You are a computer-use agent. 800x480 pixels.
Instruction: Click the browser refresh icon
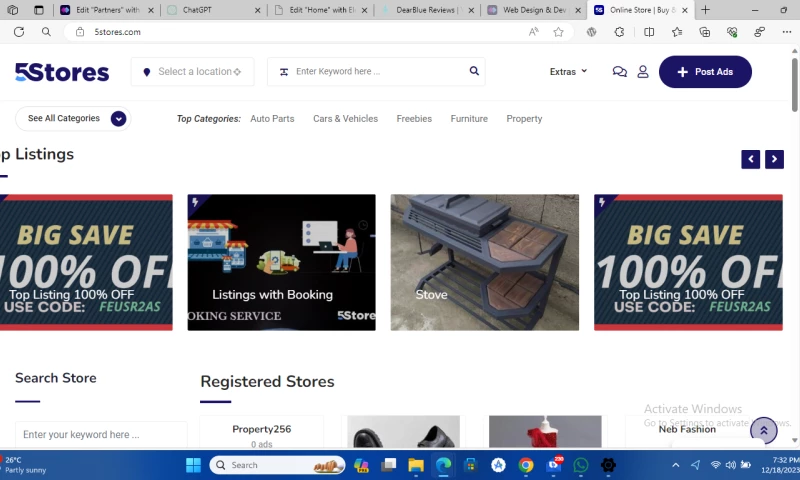(x=19, y=32)
